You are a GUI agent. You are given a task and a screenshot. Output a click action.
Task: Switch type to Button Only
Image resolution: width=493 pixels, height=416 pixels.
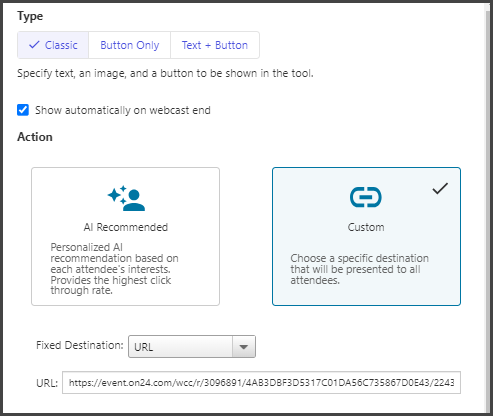pos(130,45)
